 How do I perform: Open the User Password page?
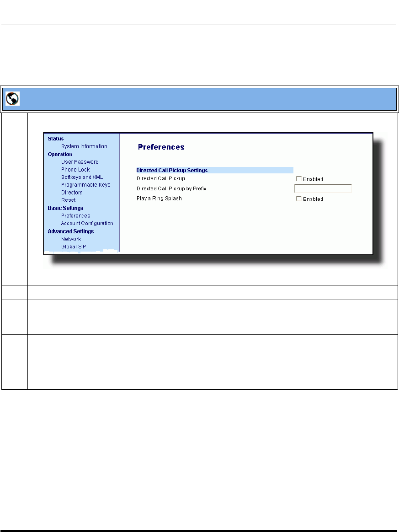[80, 162]
